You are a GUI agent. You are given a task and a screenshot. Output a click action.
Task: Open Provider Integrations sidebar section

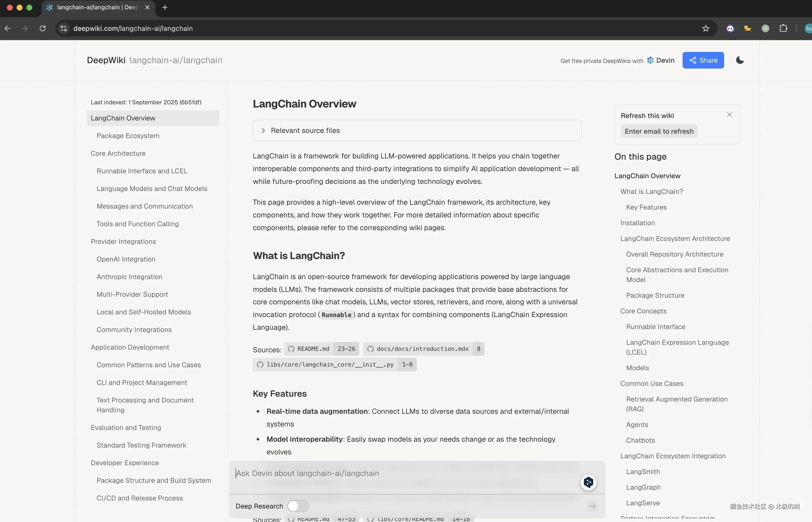[x=123, y=241]
